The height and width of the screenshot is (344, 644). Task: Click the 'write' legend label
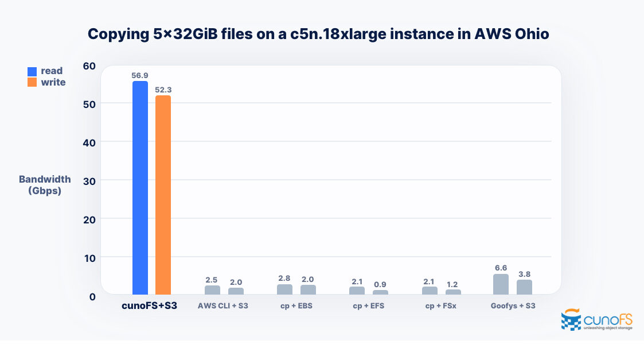coord(53,82)
